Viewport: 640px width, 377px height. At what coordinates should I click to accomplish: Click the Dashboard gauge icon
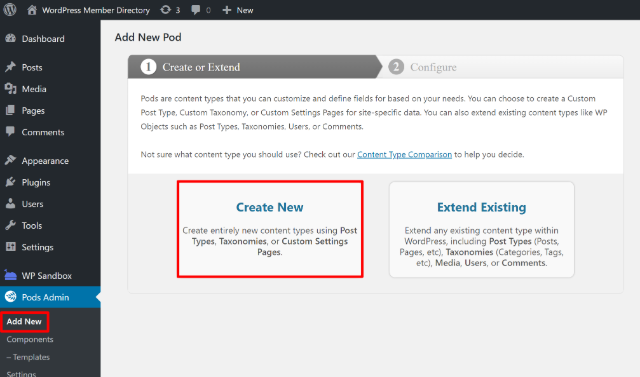10,38
